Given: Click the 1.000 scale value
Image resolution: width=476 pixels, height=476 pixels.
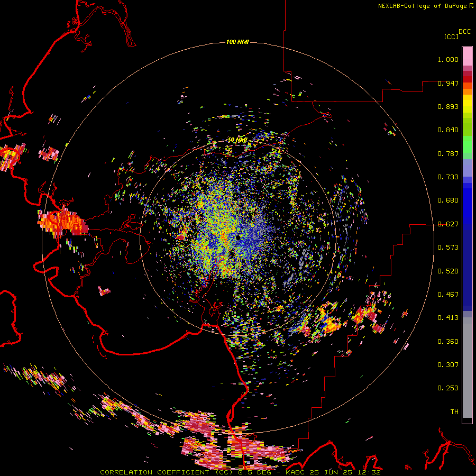Looking at the screenshot, I should click(x=448, y=59).
